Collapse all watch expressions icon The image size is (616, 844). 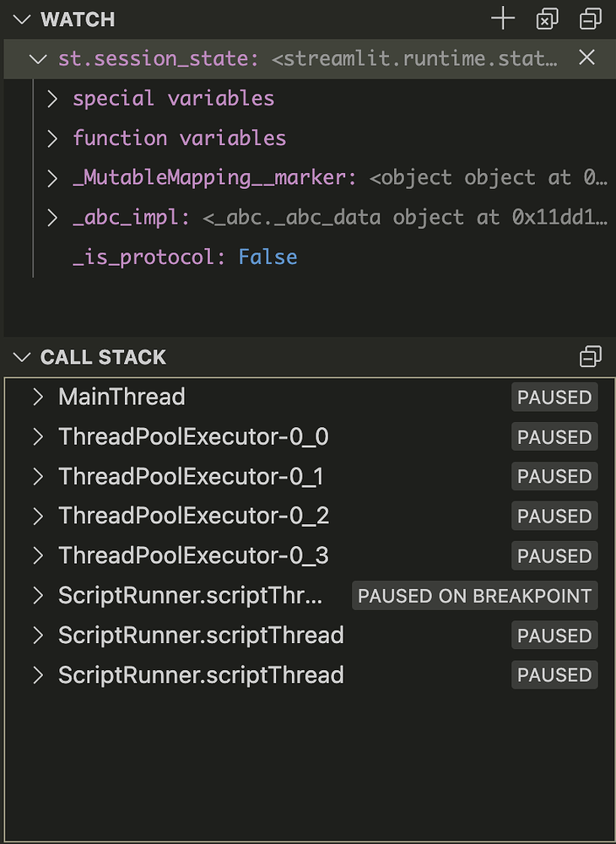[591, 19]
